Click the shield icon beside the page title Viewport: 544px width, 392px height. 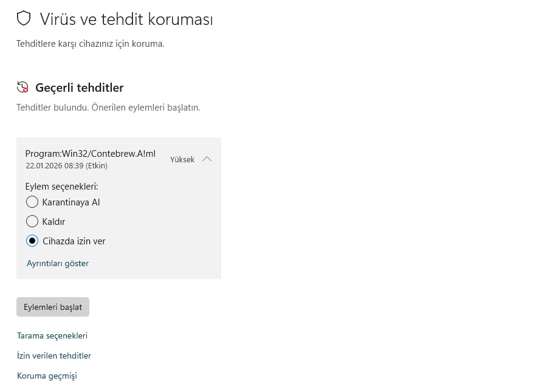(x=24, y=18)
